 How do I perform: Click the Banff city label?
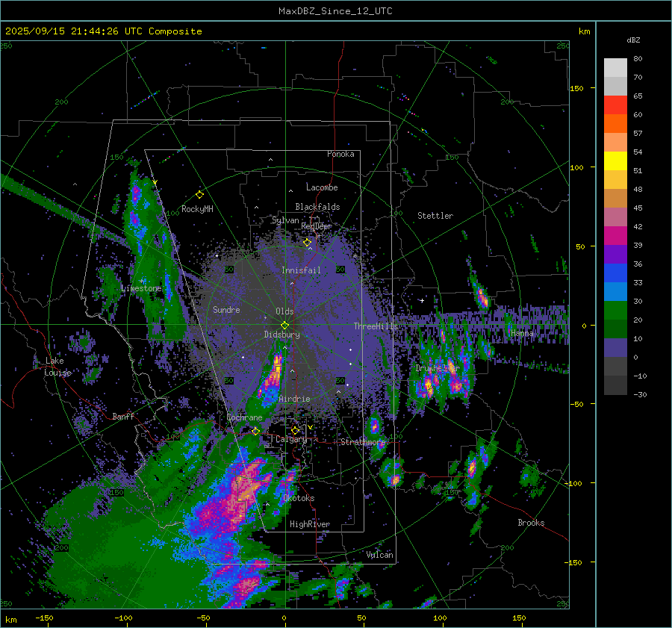tap(123, 417)
